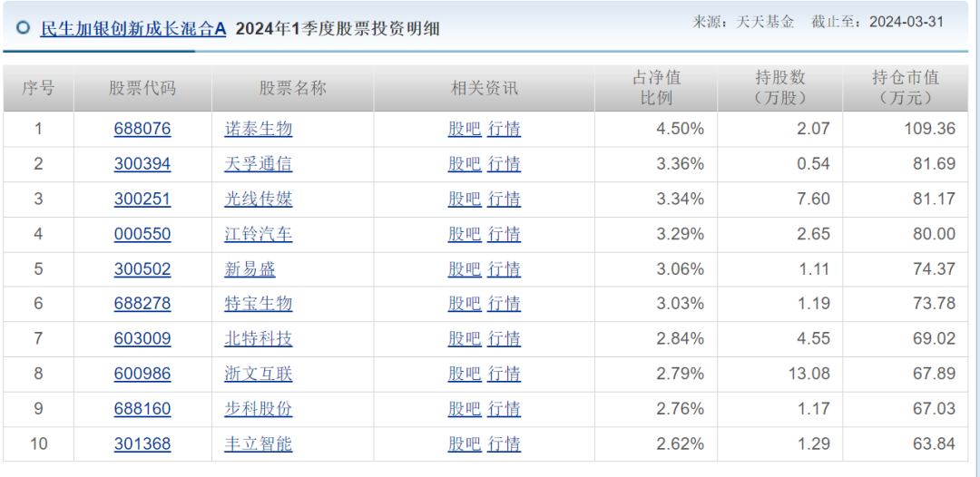Click the 股票代码 column header
980x477 pixels.
[x=142, y=88]
